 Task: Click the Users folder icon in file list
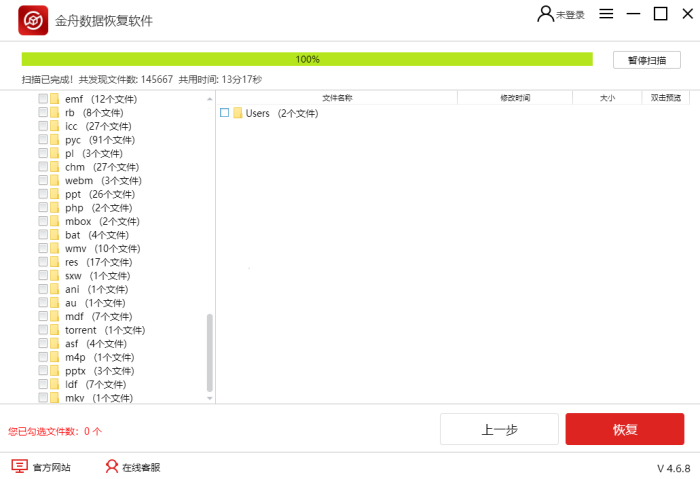click(x=238, y=113)
